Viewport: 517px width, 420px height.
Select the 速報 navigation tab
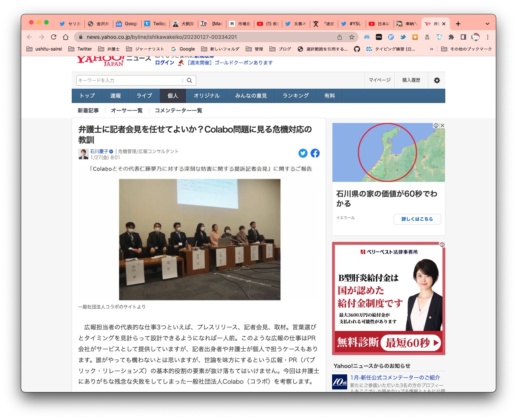(x=115, y=96)
